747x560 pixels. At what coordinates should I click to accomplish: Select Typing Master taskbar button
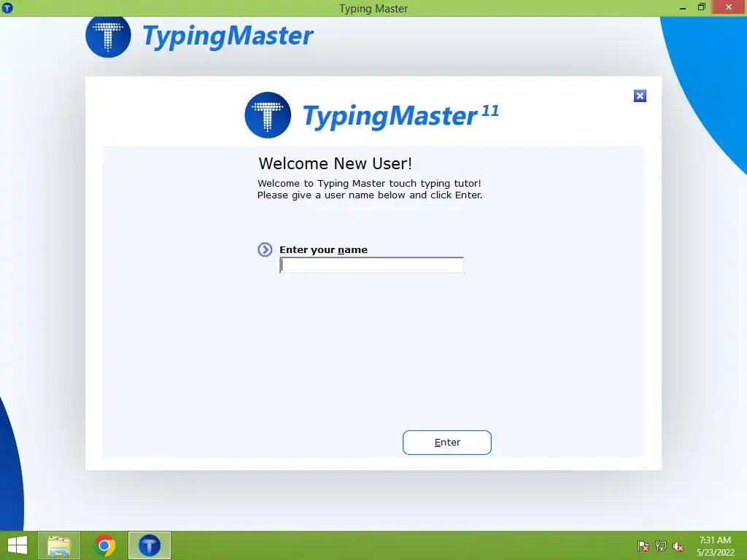(149, 545)
